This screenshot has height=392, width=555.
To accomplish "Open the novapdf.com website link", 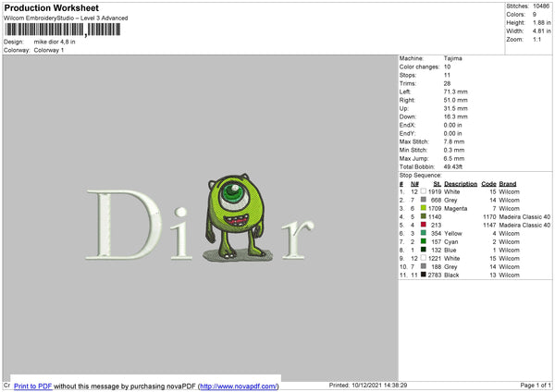I will 239,386.
